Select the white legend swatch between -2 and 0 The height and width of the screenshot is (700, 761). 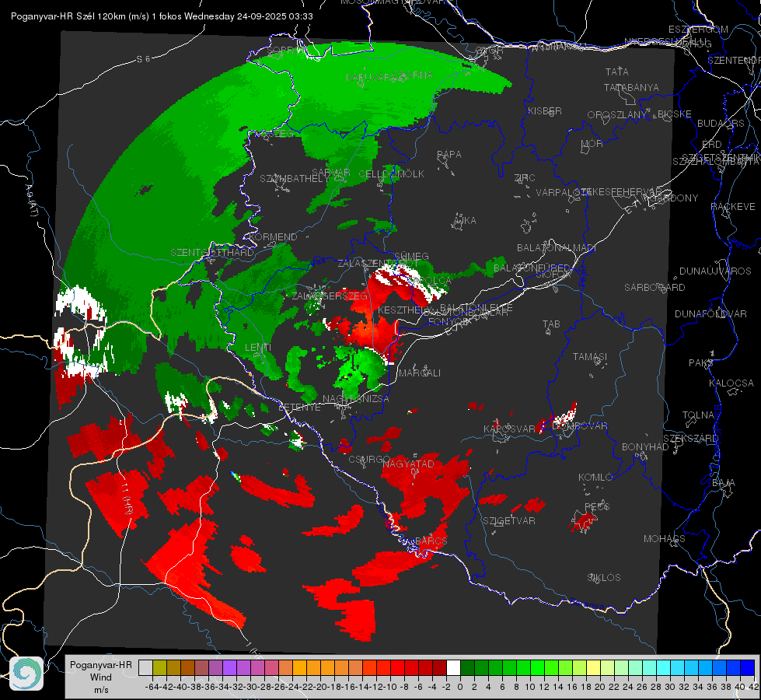point(453,667)
